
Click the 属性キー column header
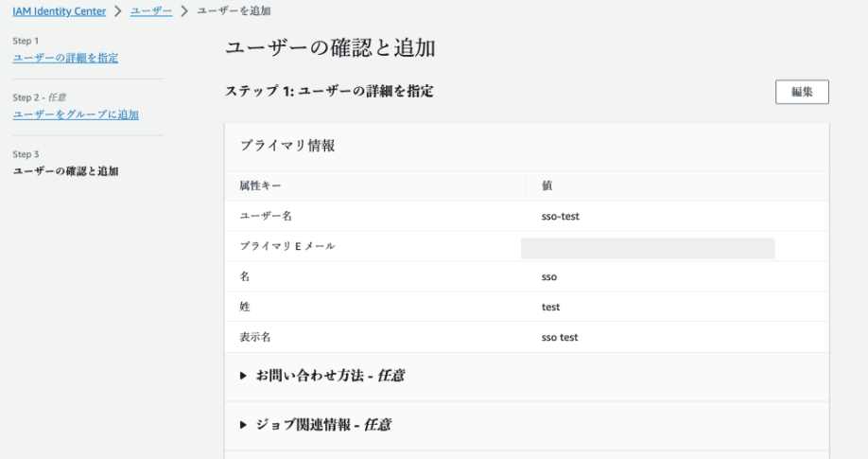coord(260,185)
